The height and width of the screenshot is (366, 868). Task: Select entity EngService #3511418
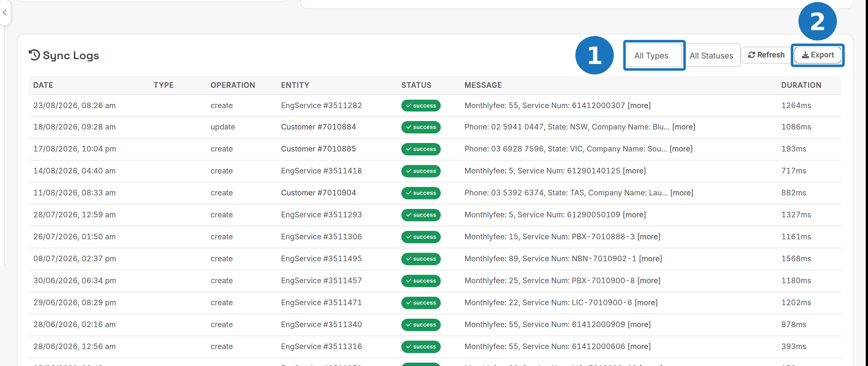[x=322, y=171]
